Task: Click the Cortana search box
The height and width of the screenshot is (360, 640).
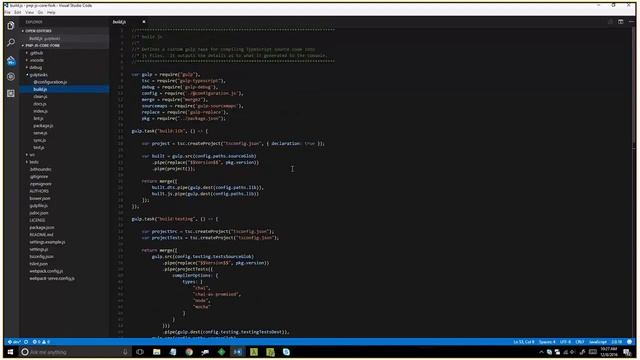Action: (x=75, y=352)
